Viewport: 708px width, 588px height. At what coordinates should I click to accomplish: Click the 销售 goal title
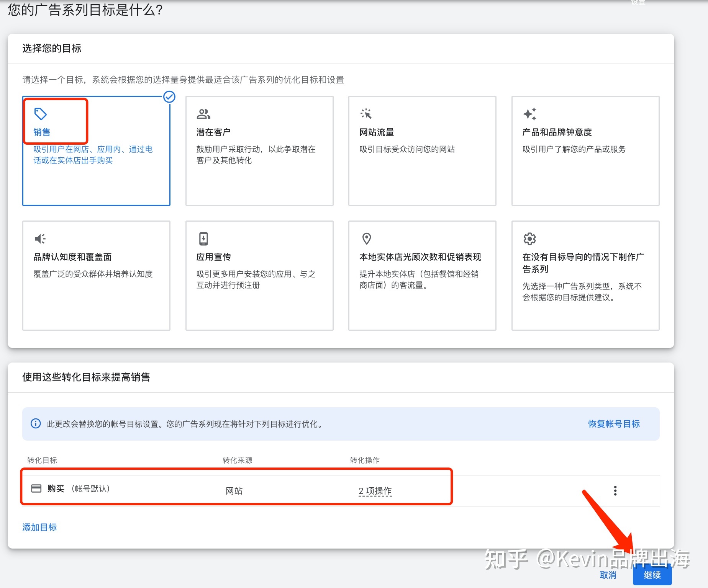[42, 132]
